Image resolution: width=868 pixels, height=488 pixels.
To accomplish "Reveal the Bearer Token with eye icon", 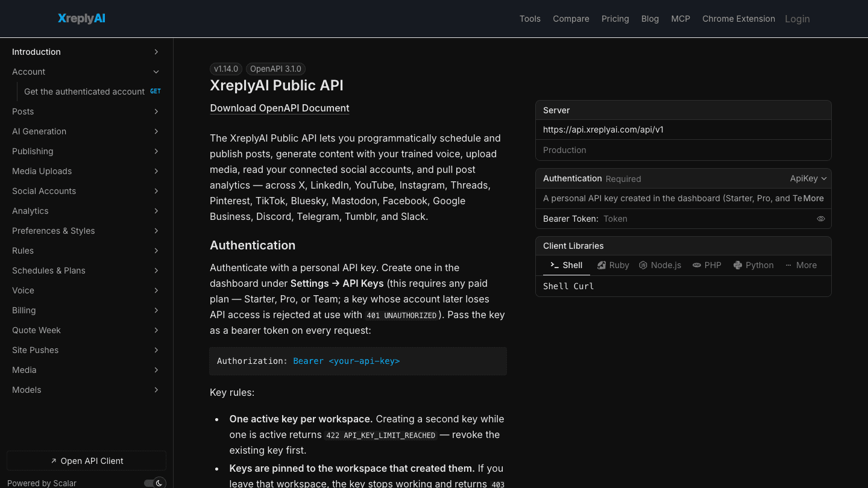I will (820, 219).
